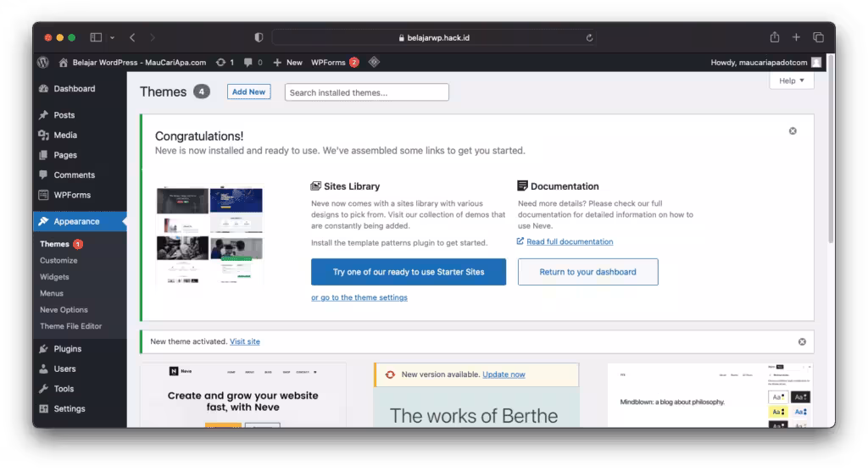Screen dimensions: 868x471
Task: Click Return to your dashboard button
Action: tap(588, 272)
